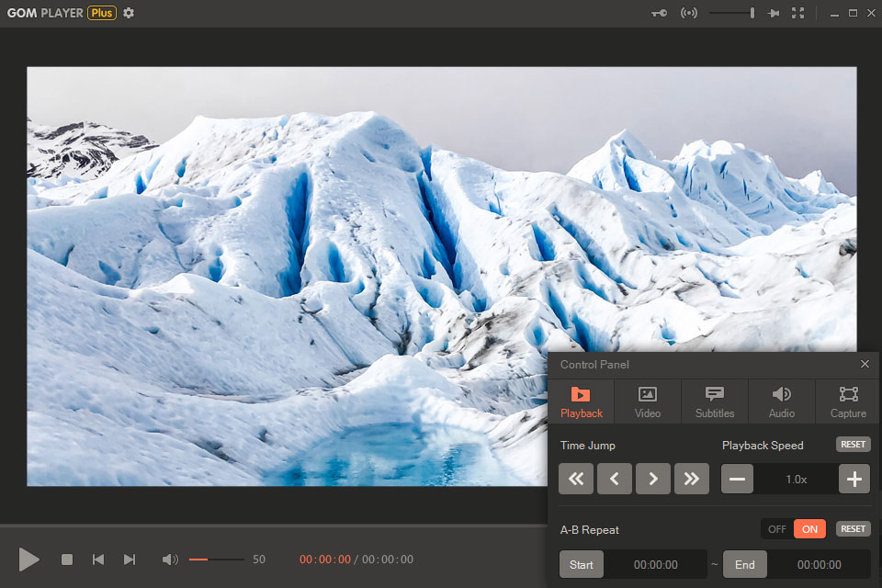Play the video

click(x=28, y=560)
